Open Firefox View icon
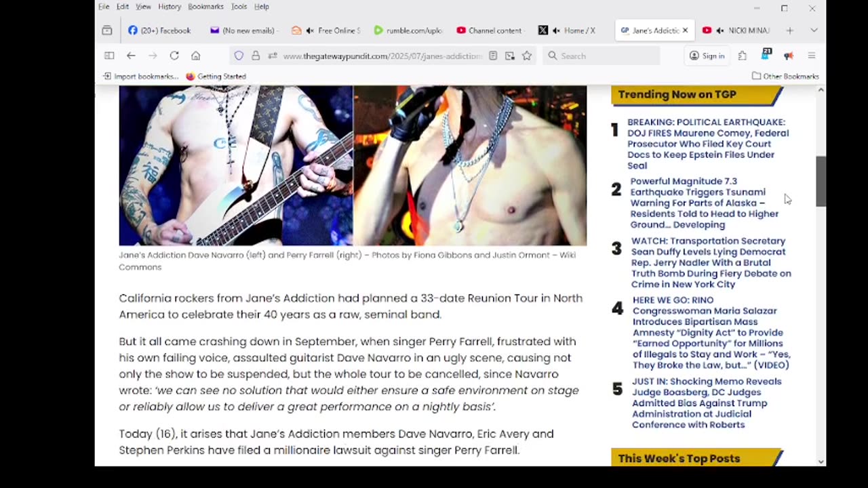The image size is (868, 488). [107, 30]
